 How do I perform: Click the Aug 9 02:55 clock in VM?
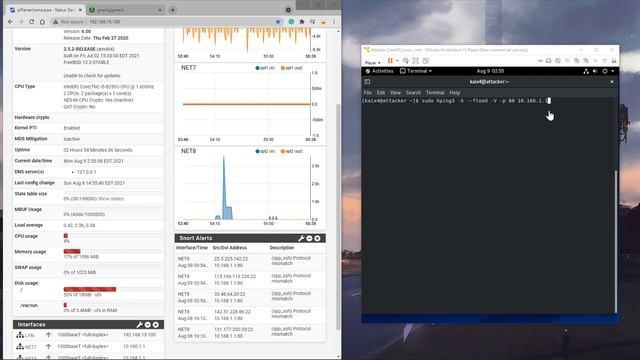490,71
